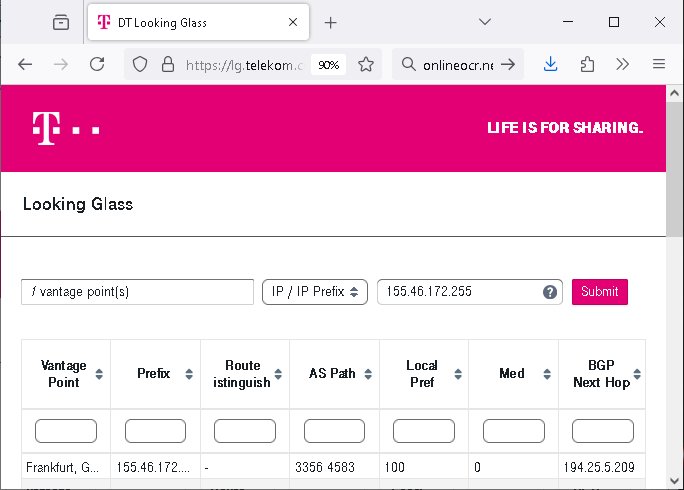Image resolution: width=684 pixels, height=490 pixels.
Task: Show the list of all tabs chevron
Action: (485, 22)
